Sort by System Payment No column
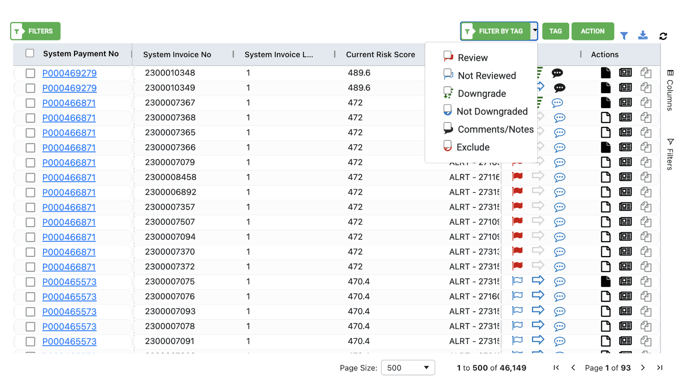688x381 pixels. click(81, 54)
